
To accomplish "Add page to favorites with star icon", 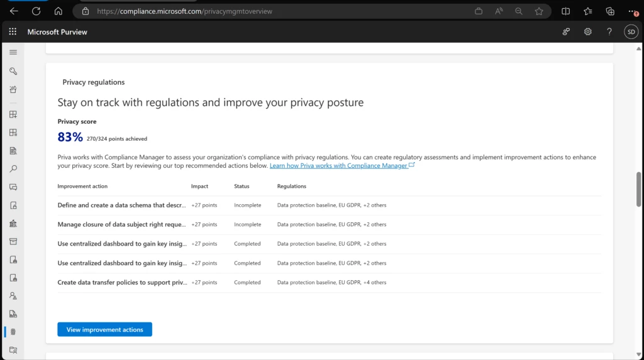I will click(539, 11).
